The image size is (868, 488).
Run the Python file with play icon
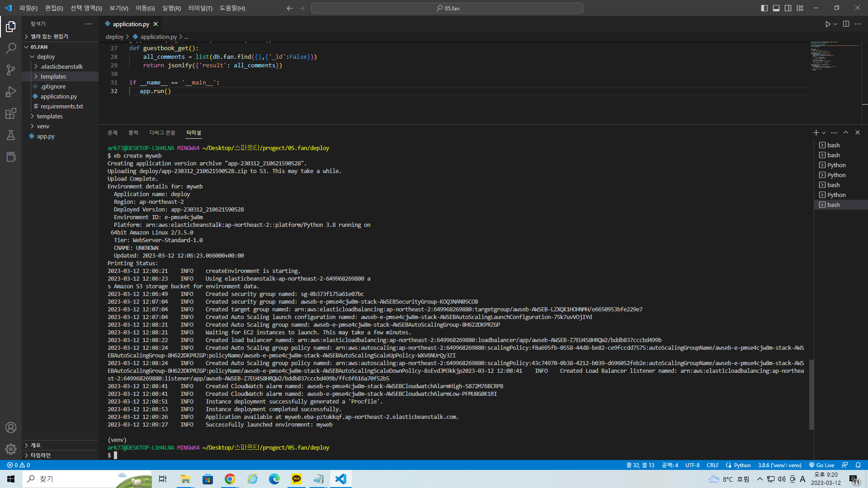coord(828,24)
